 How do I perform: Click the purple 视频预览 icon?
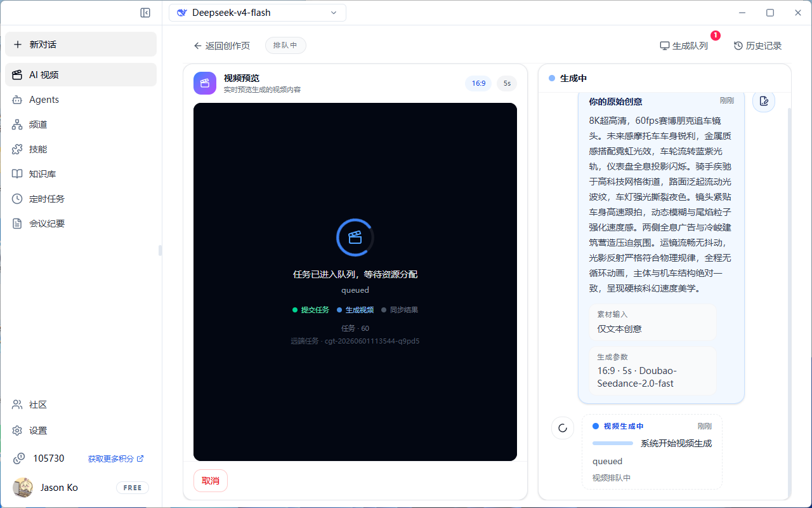[205, 83]
